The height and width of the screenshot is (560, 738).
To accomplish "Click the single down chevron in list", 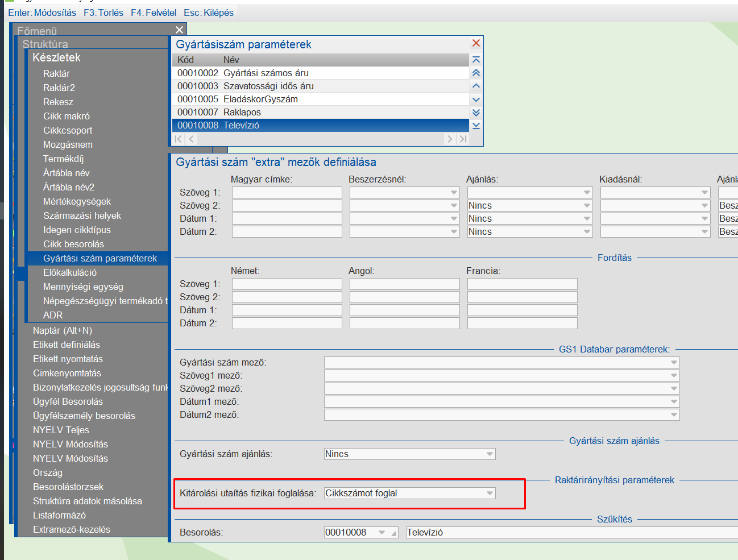I will click(476, 99).
